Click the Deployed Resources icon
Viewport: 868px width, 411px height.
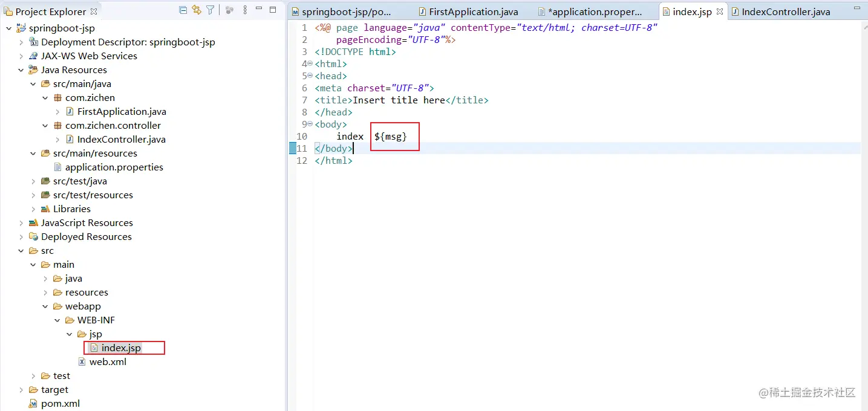point(34,237)
